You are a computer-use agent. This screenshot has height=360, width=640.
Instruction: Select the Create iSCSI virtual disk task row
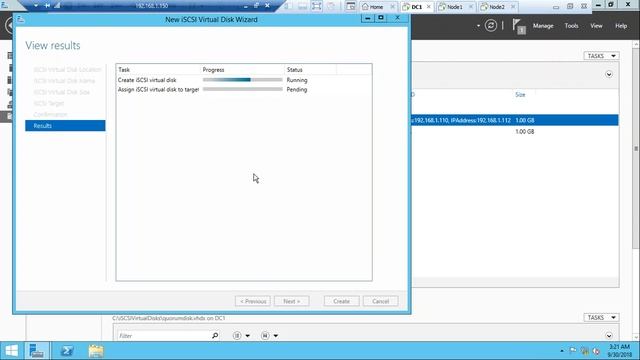click(244, 80)
